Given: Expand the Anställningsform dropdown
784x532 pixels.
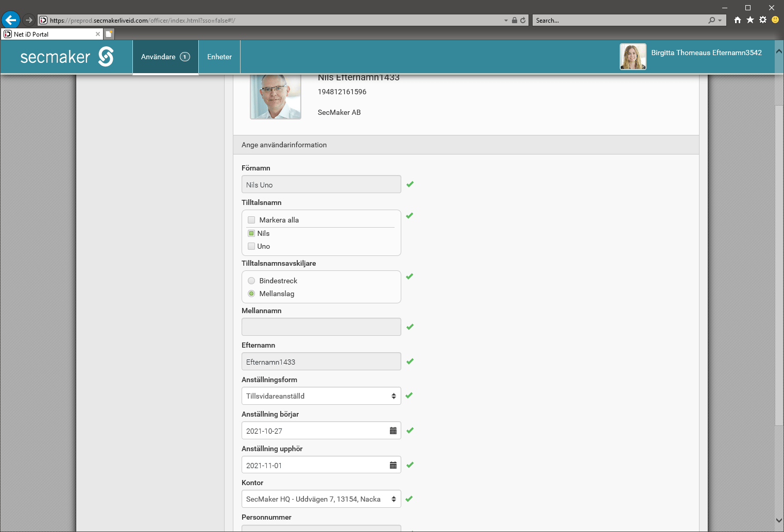Looking at the screenshot, I should (321, 396).
